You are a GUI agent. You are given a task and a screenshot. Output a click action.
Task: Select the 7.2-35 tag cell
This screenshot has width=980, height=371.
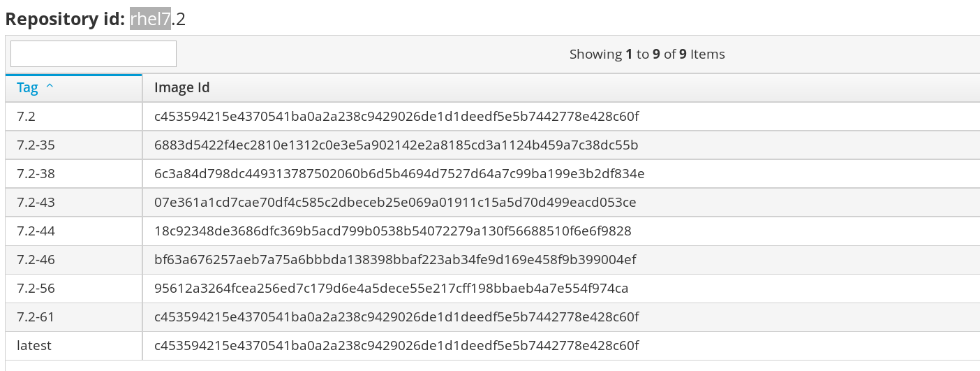click(36, 145)
